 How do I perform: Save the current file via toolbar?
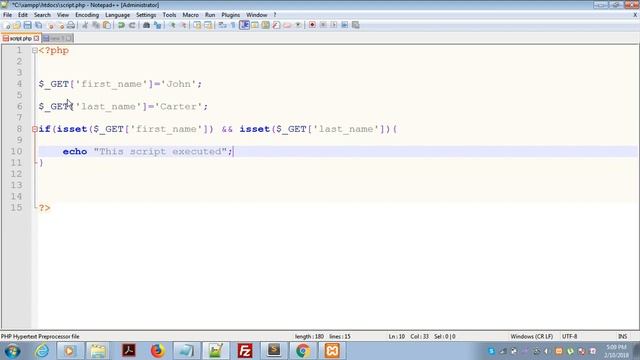27,25
